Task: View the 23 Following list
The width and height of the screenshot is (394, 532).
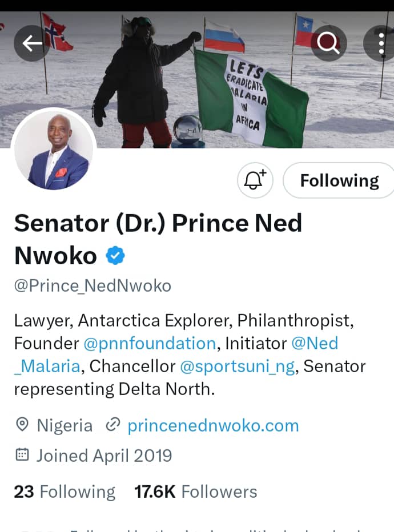Action: (x=65, y=491)
